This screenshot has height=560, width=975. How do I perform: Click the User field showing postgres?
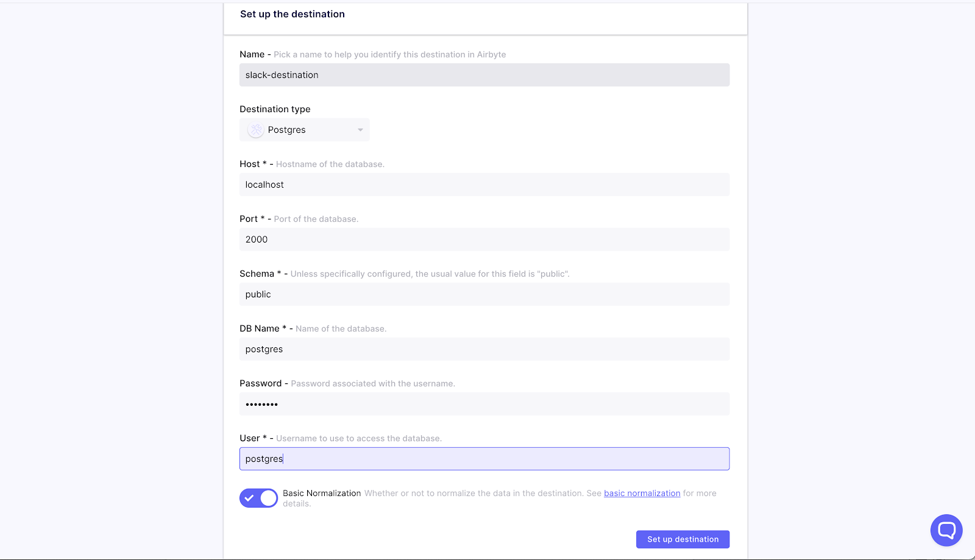click(484, 458)
